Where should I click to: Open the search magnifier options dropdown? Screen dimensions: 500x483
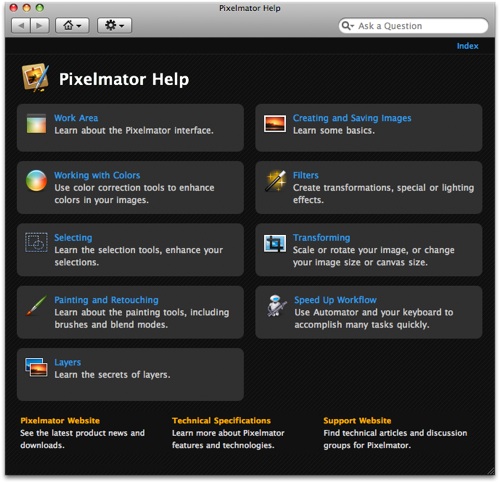(348, 26)
